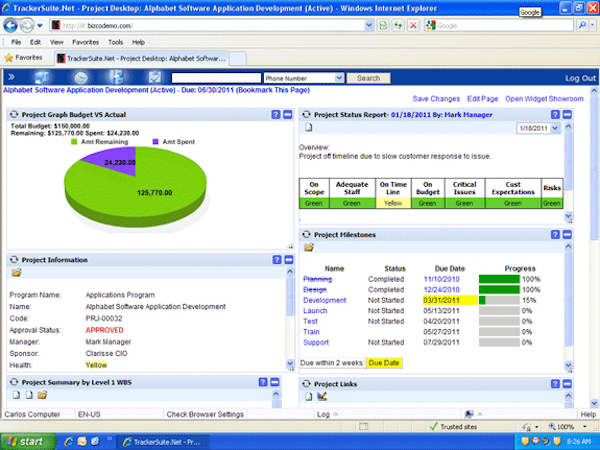Open help for Project Milestones widget

click(x=555, y=235)
